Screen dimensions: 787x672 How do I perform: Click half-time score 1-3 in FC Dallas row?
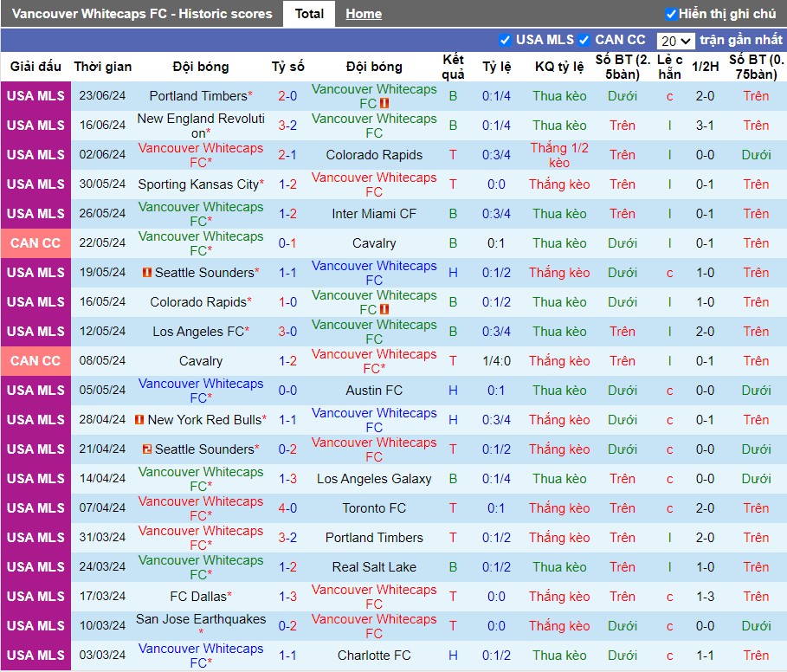click(706, 596)
